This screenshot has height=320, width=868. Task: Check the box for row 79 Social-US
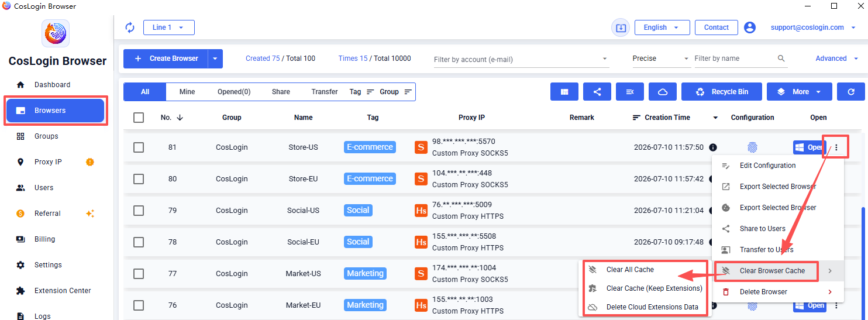click(139, 211)
